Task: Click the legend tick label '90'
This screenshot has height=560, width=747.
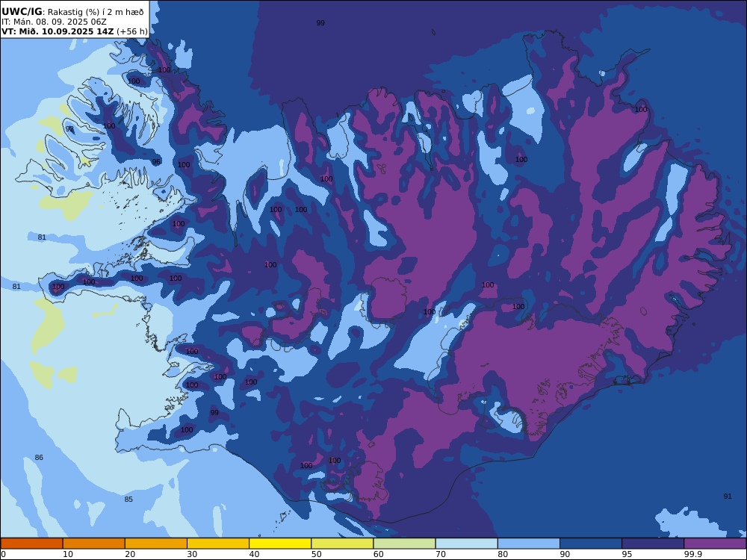Action: point(565,554)
